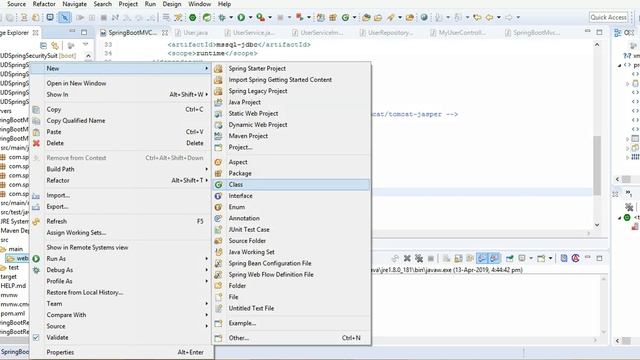This screenshot has width=640, height=360.
Task: Select Maven Project entry
Action: pyautogui.click(x=291, y=136)
